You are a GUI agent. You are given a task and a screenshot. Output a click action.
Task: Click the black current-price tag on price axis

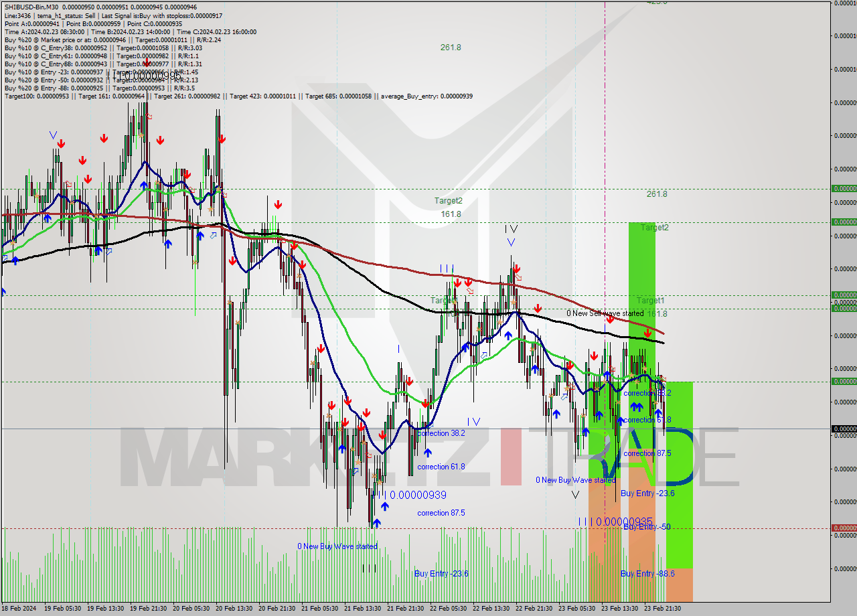point(844,429)
